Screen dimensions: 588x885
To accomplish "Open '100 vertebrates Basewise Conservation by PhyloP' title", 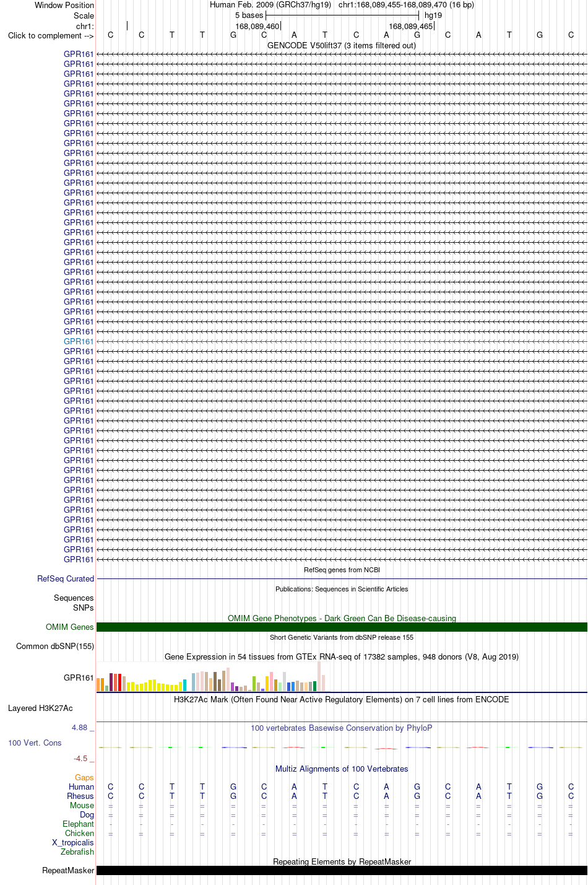I will coord(342,728).
